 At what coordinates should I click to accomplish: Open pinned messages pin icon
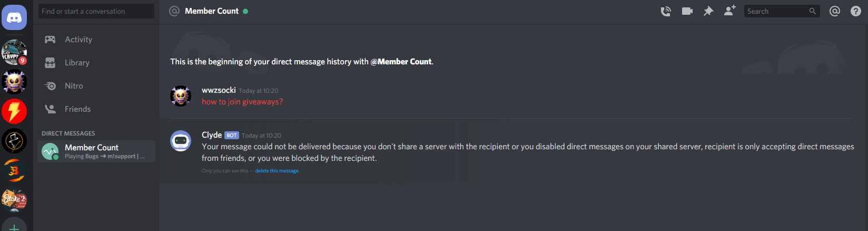(708, 11)
